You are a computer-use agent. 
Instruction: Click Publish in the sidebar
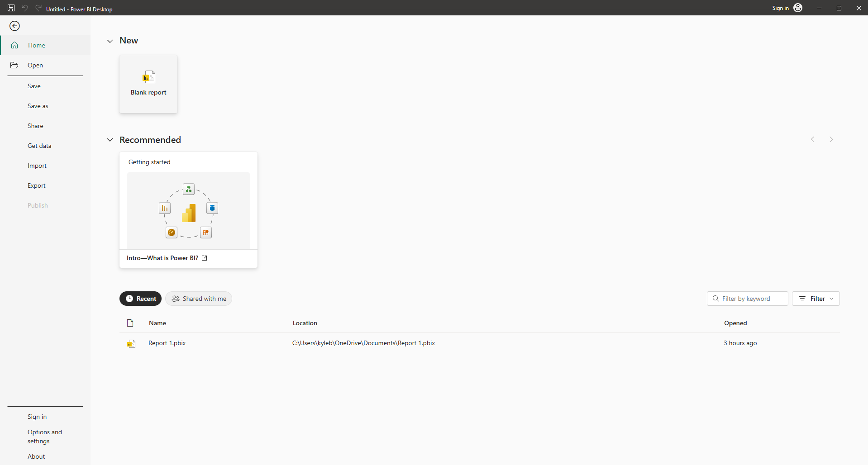[38, 205]
